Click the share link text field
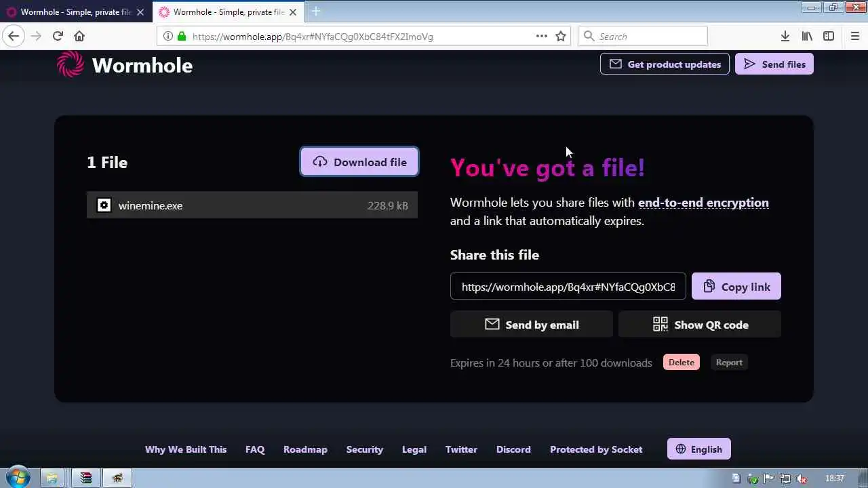 click(568, 287)
